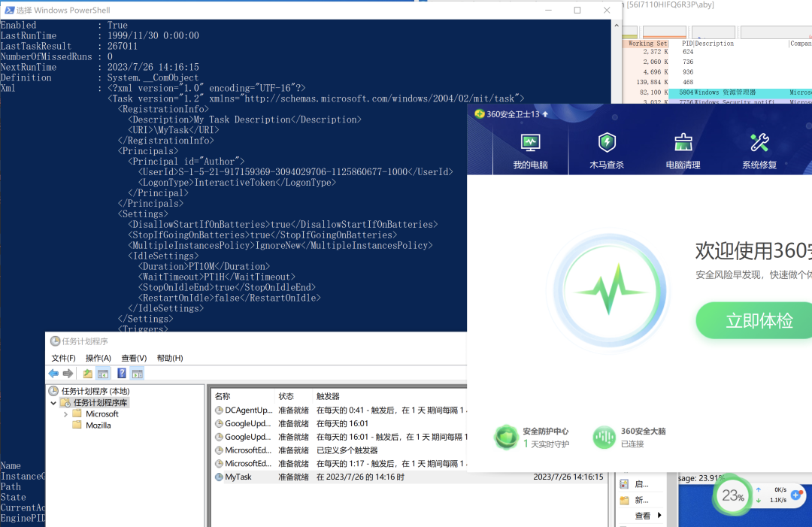The height and width of the screenshot is (527, 812).
Task: Click the PowerShell title bar icon
Action: [9, 10]
